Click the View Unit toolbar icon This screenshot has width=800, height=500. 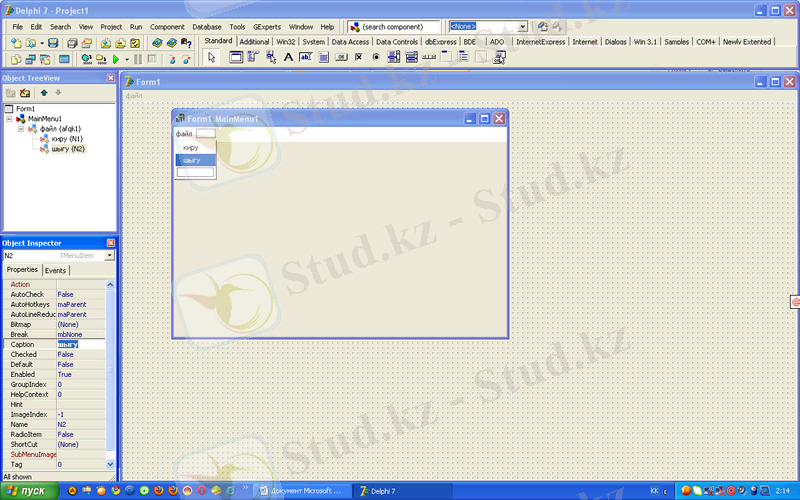pos(16,59)
